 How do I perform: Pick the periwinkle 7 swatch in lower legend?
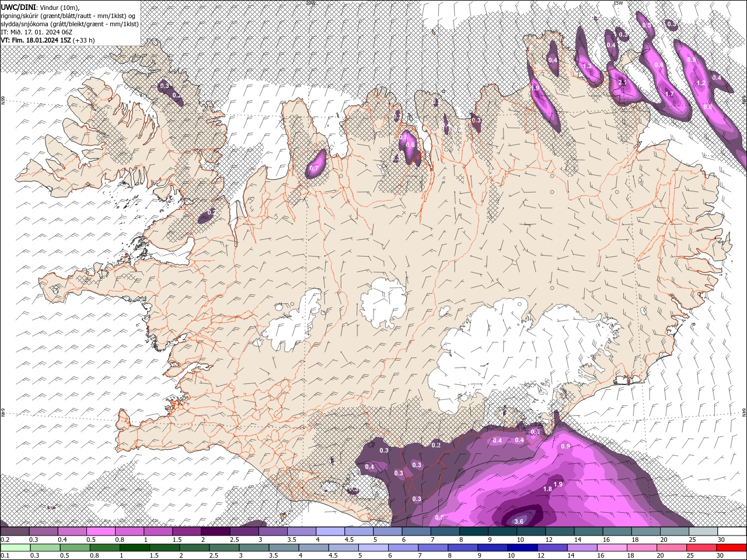point(432,548)
